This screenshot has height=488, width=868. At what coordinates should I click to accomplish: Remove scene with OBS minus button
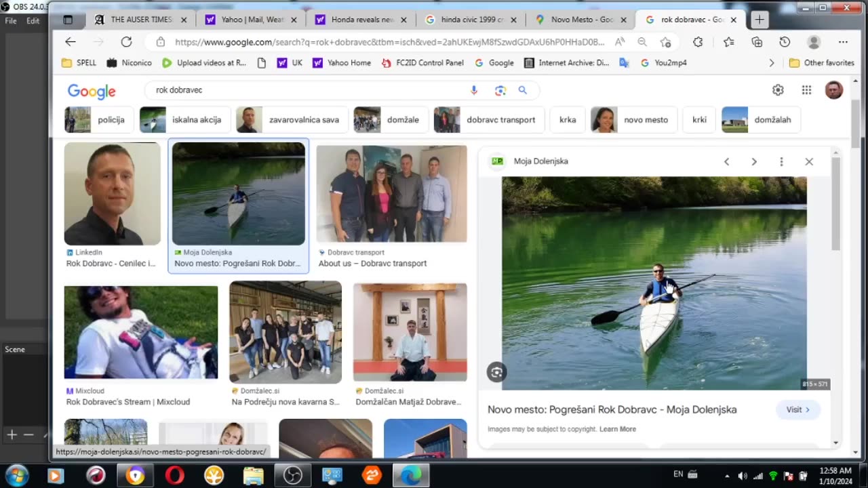pyautogui.click(x=28, y=434)
